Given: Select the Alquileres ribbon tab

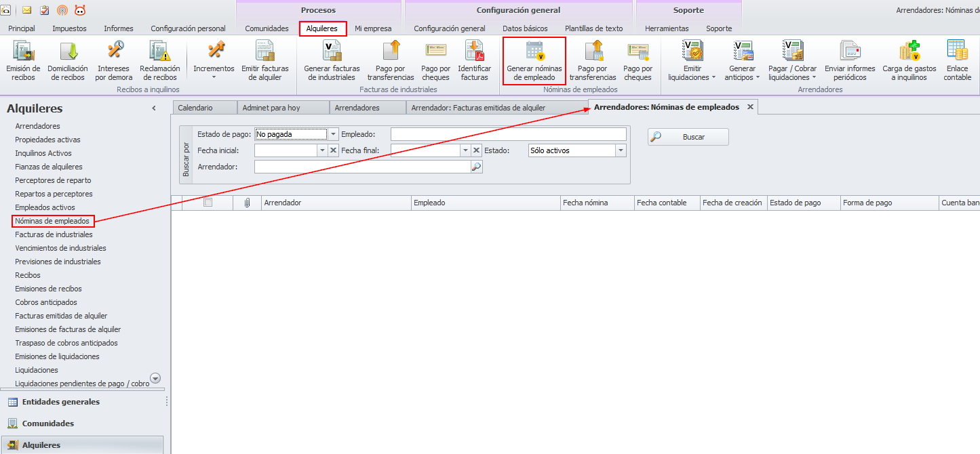Looking at the screenshot, I should point(322,28).
